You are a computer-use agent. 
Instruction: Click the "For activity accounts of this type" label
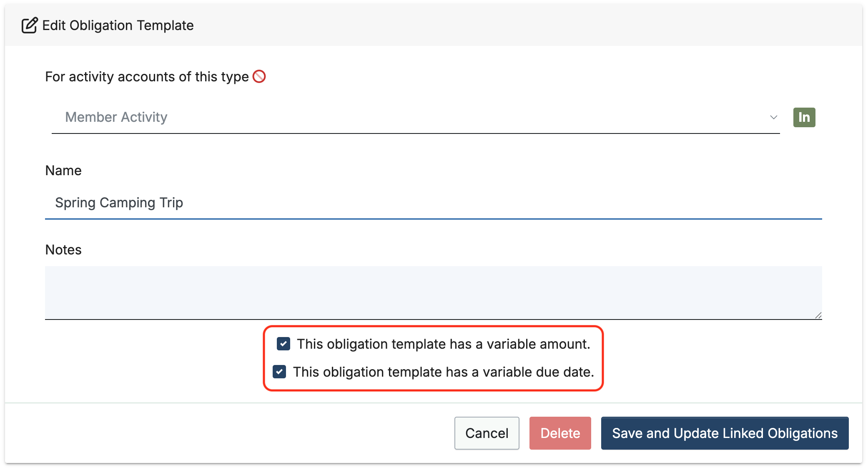tap(147, 77)
